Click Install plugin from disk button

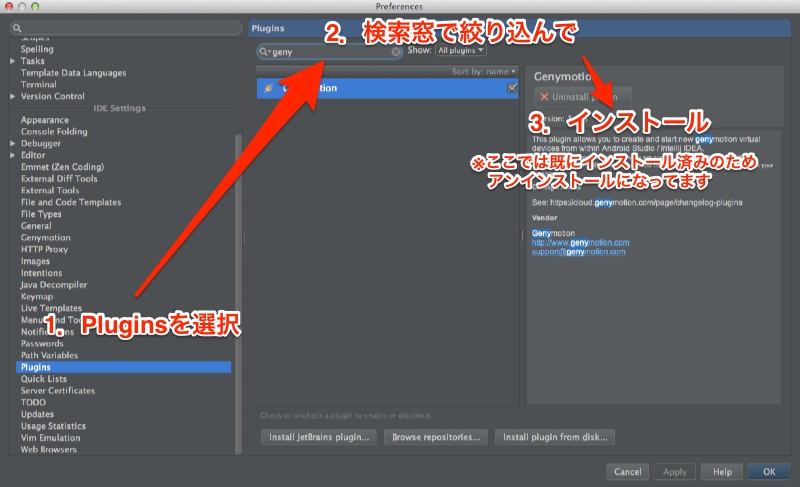(x=555, y=437)
